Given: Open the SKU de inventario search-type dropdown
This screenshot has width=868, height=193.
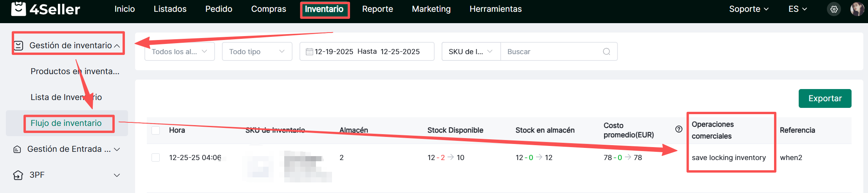Looking at the screenshot, I should click(471, 51).
